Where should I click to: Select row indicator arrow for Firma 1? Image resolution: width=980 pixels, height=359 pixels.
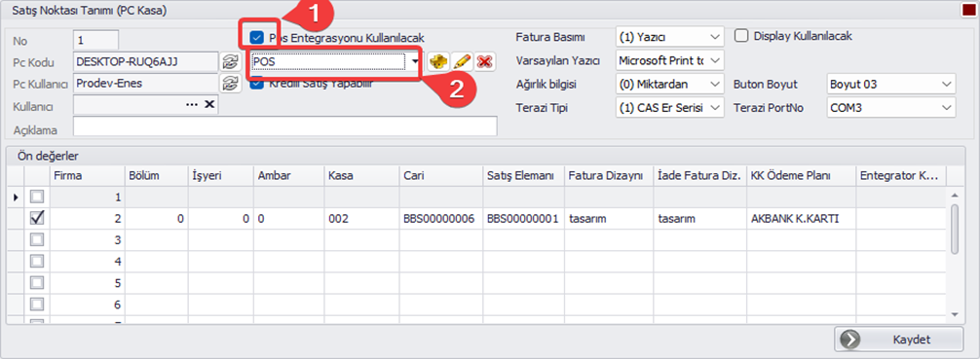[16, 197]
